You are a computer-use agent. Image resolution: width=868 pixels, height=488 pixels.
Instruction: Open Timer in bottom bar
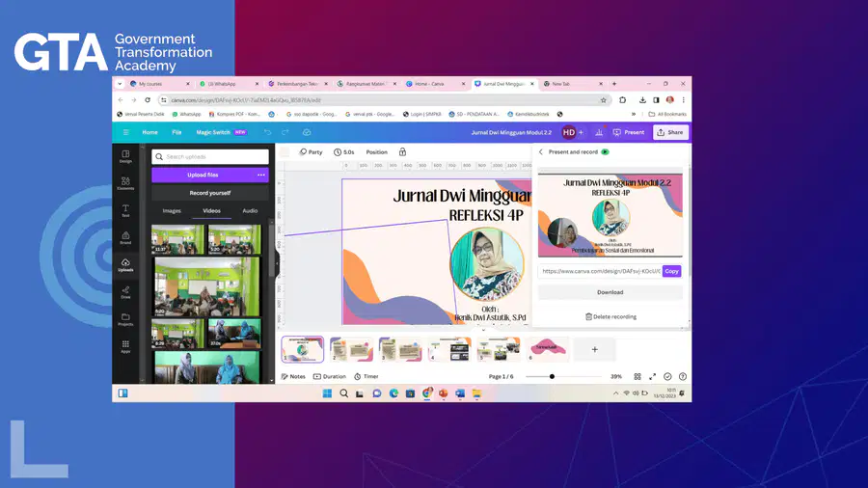pos(366,376)
